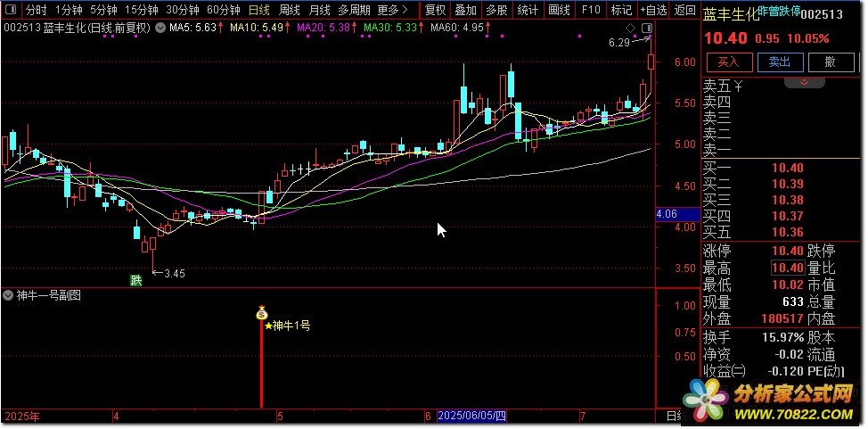868x429 pixels.
Task: Click the 卖出 sell button
Action: (x=780, y=62)
